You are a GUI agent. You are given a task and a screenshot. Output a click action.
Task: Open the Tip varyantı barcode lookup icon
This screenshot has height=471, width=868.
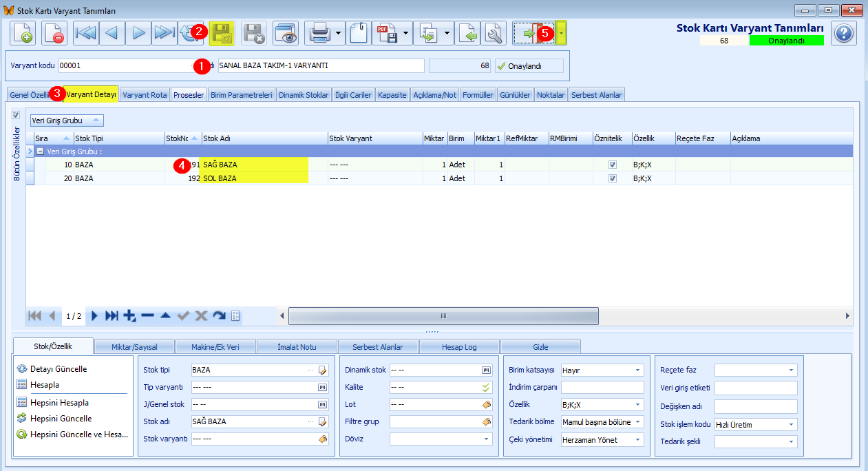coord(322,387)
